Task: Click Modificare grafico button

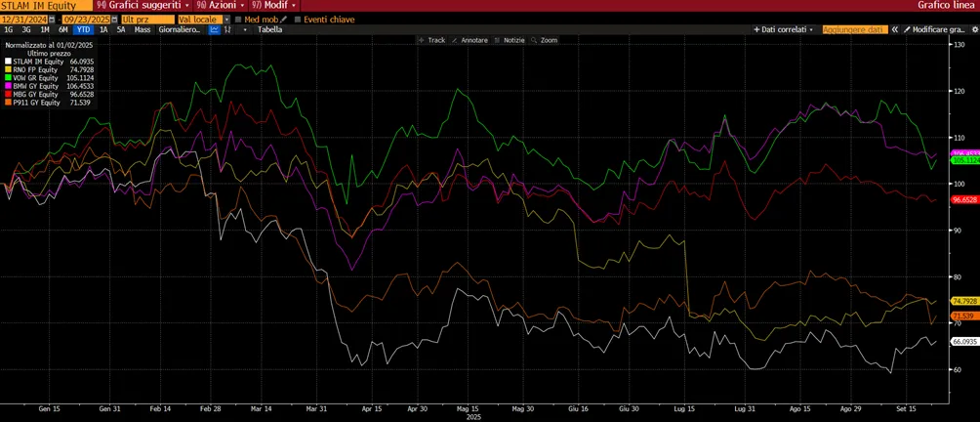Action: [x=934, y=29]
